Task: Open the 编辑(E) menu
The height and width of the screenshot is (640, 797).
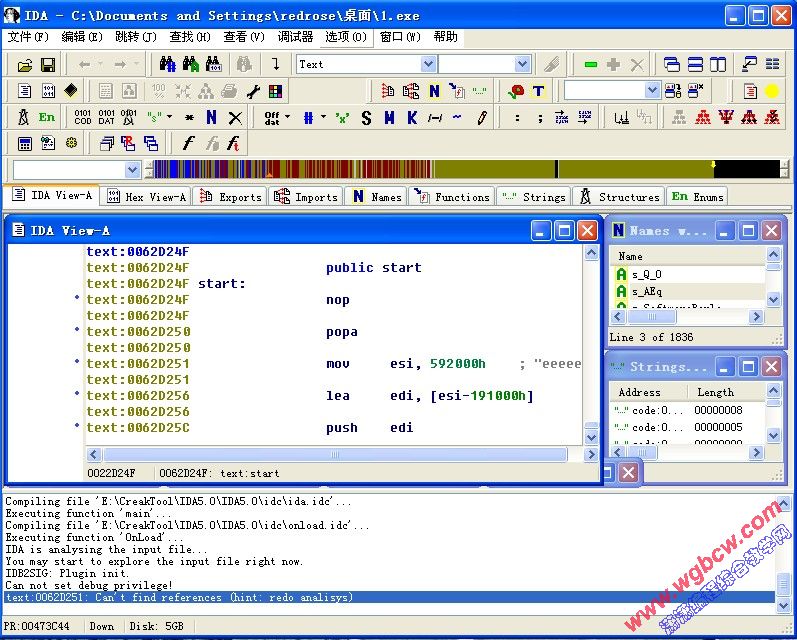Action: point(82,37)
